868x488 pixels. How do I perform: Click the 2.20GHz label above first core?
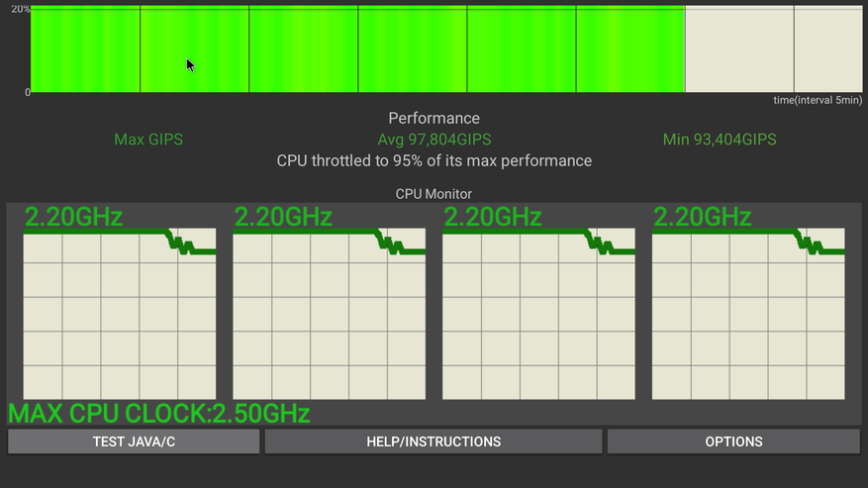click(72, 217)
